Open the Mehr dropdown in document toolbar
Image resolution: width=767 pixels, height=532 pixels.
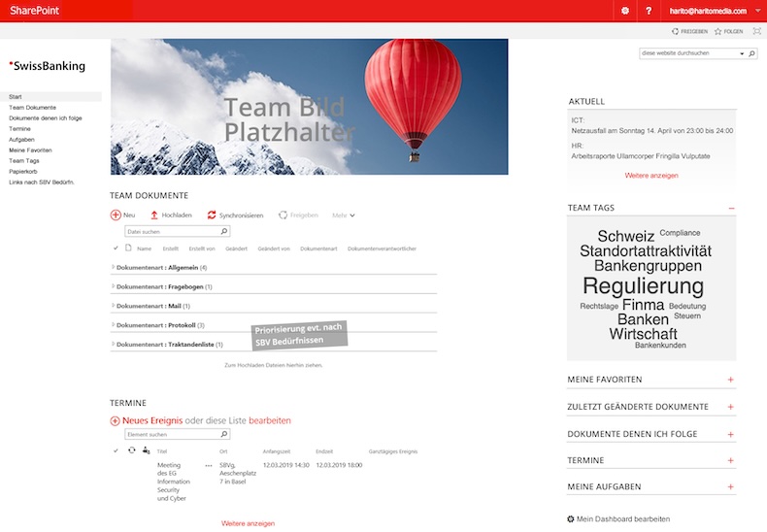(343, 215)
